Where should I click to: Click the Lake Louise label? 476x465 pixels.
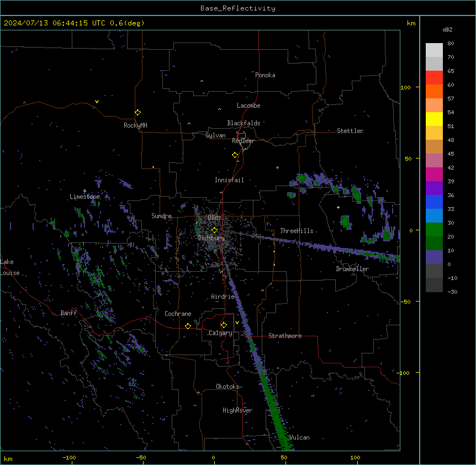10,267
